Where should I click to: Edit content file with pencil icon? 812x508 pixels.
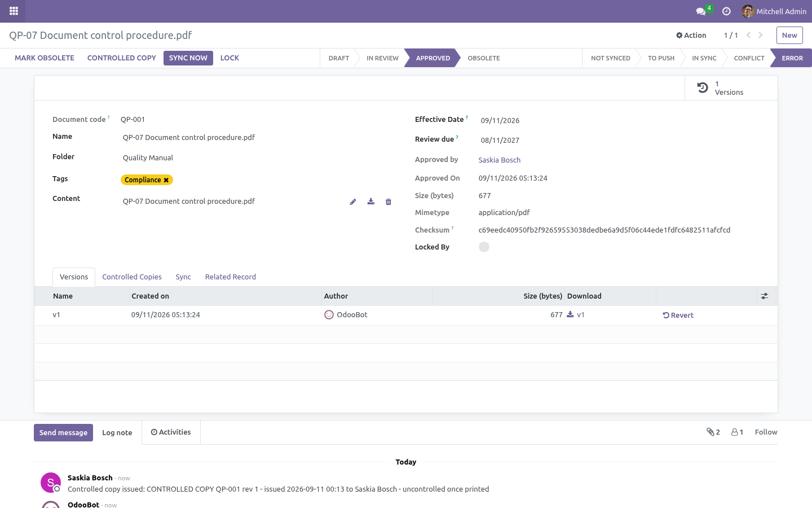[x=353, y=202]
